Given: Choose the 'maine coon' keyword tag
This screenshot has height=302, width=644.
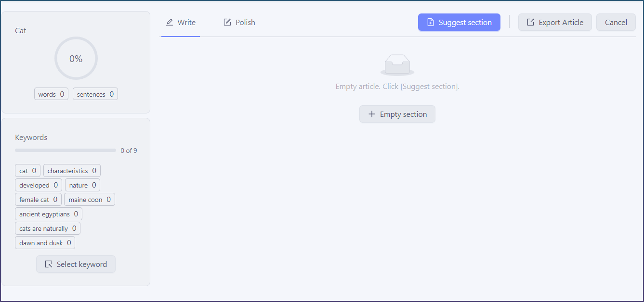Looking at the screenshot, I should pos(90,200).
